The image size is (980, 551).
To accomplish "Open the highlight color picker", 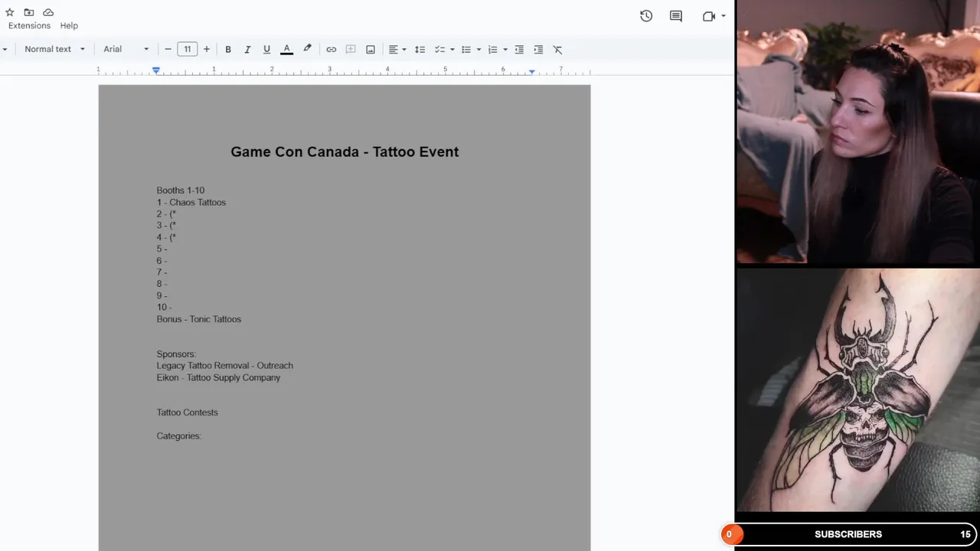I will [307, 49].
